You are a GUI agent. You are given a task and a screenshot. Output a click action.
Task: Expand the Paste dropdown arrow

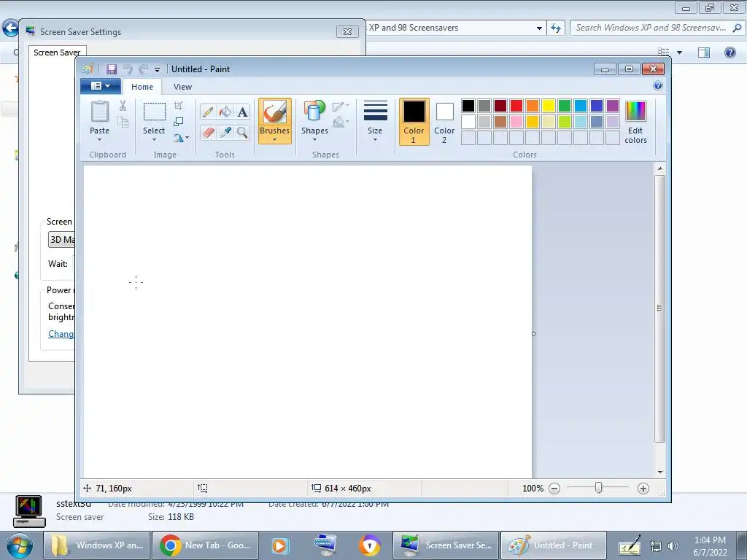tap(99, 139)
